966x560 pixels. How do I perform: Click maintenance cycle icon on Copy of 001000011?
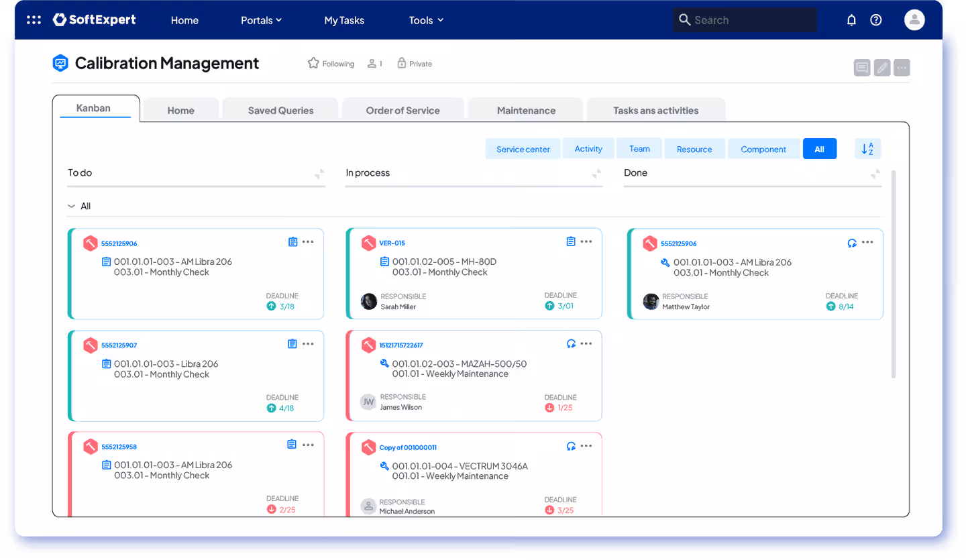571,446
